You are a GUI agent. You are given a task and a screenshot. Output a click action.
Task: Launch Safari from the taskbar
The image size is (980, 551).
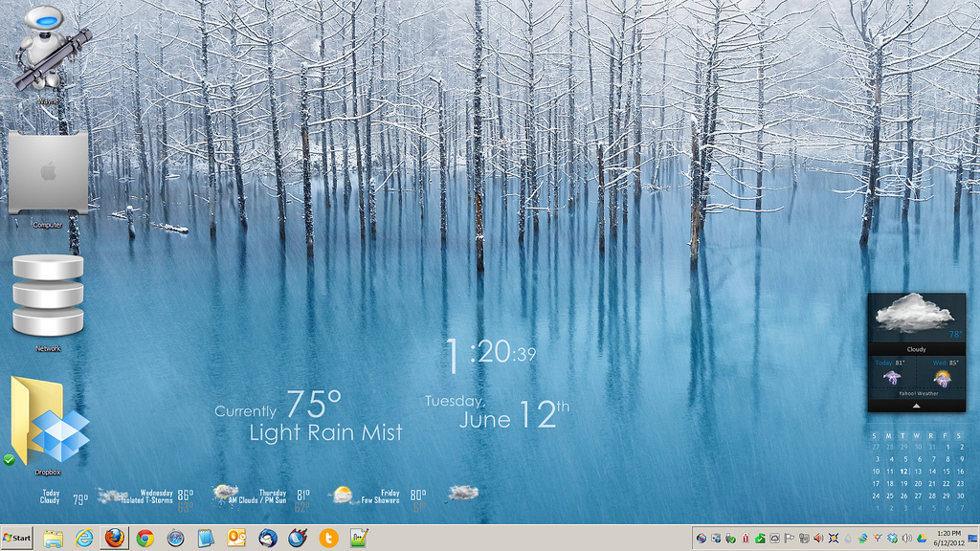point(176,538)
